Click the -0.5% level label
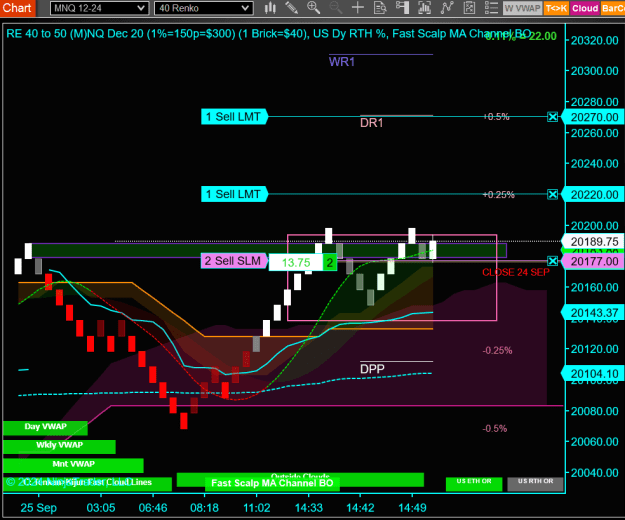The image size is (625, 520). [495, 429]
